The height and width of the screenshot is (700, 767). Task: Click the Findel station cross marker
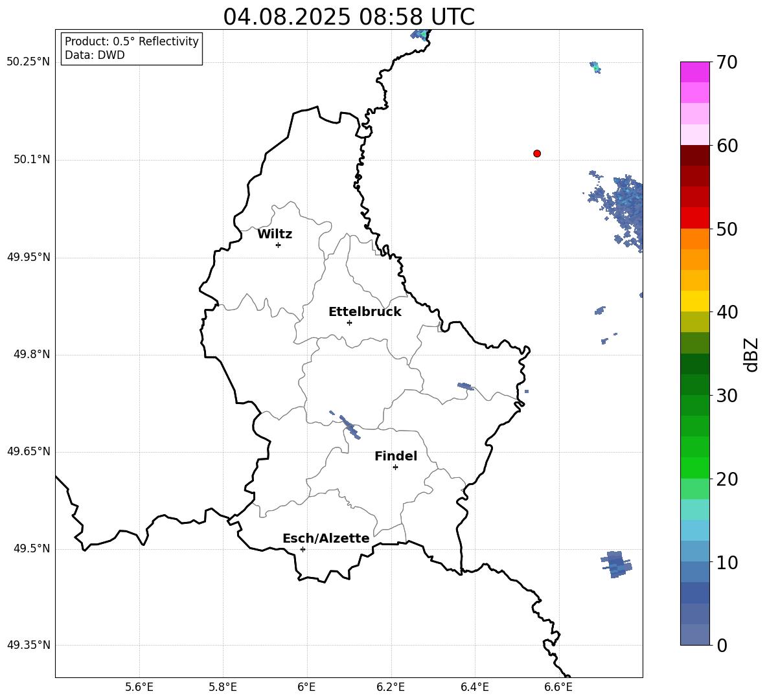395,468
